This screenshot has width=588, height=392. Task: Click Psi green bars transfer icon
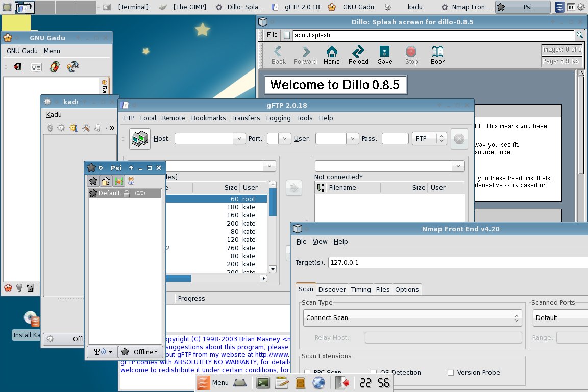click(119, 181)
